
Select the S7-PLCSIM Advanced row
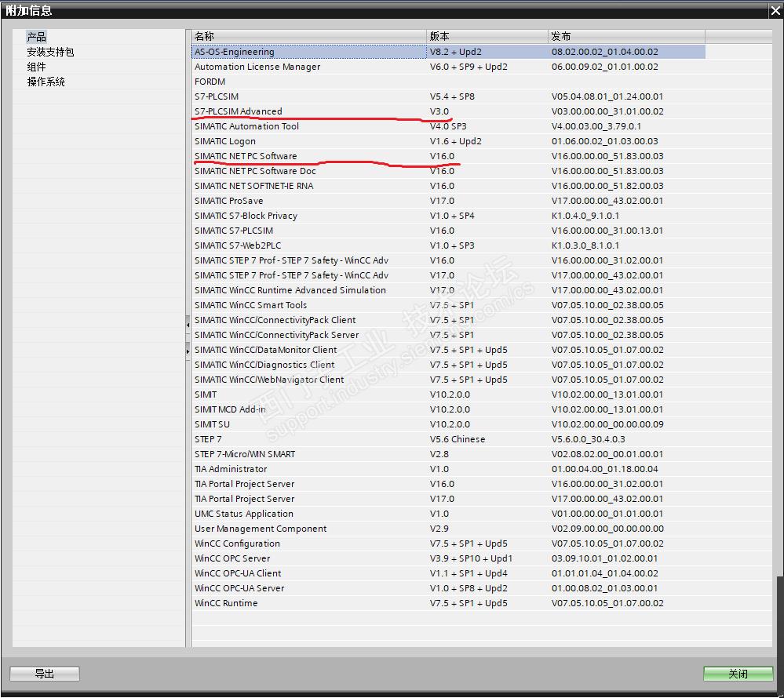click(x=448, y=111)
